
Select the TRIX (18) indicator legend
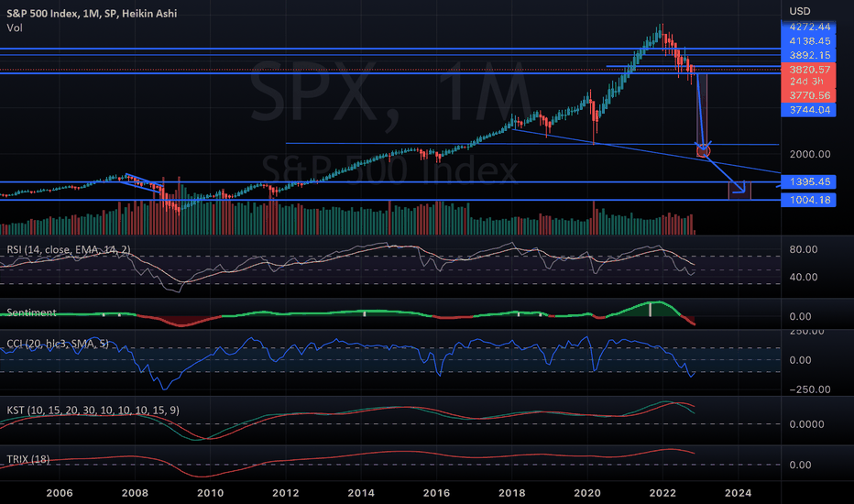pos(27,459)
